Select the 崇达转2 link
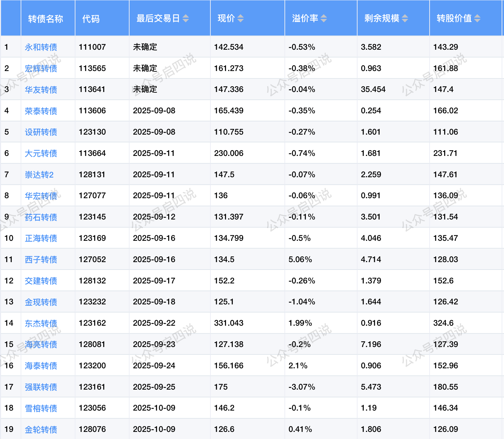Image resolution: width=504 pixels, height=439 pixels. (39, 175)
